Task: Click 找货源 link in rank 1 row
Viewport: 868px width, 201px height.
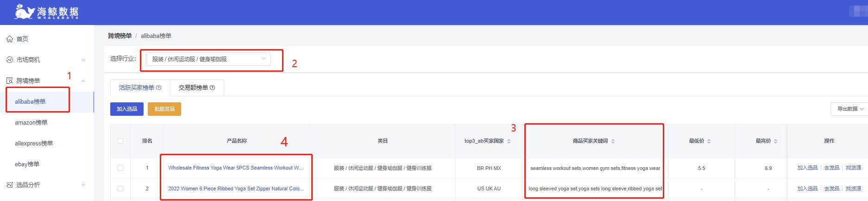Action: coord(854,168)
